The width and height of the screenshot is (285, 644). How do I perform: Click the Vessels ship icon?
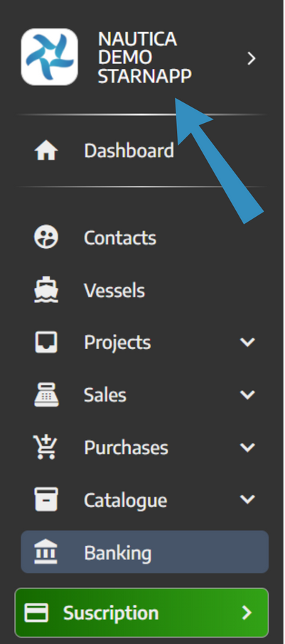46,290
